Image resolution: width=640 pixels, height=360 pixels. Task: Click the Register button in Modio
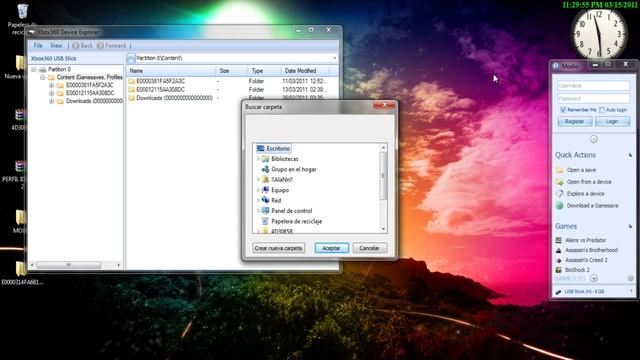(x=574, y=122)
